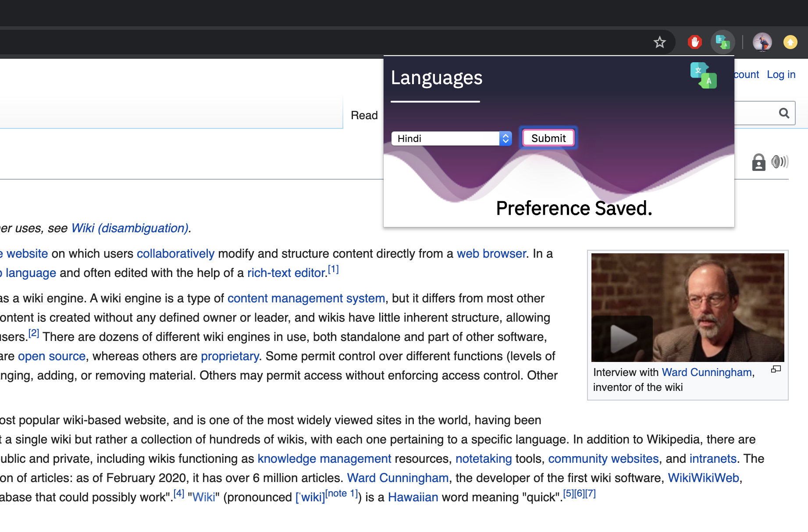Image resolution: width=808 pixels, height=532 pixels.
Task: Click the yellow update arrow icon
Action: (790, 42)
